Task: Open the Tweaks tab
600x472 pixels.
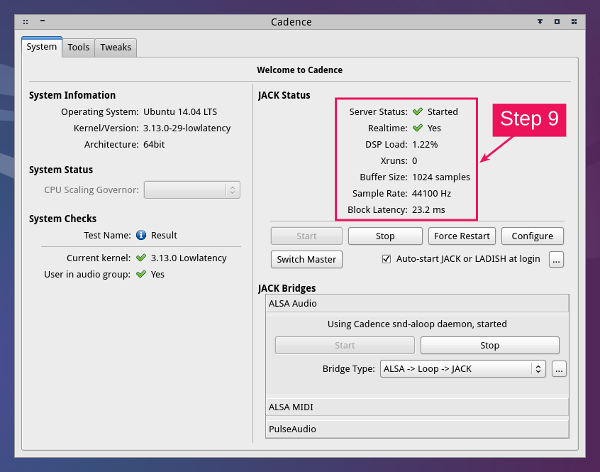Action: tap(116, 47)
